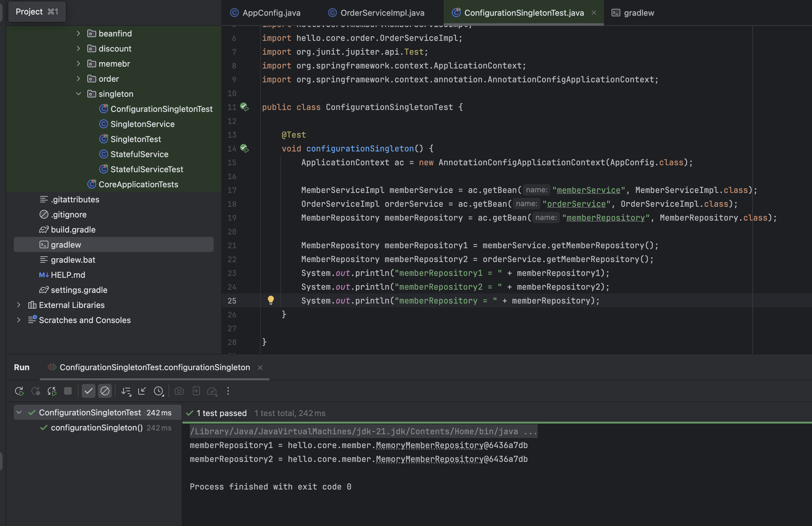Click MemoryMemberRepository link in memberRepository1 output
This screenshot has width=812, height=526.
click(430, 445)
